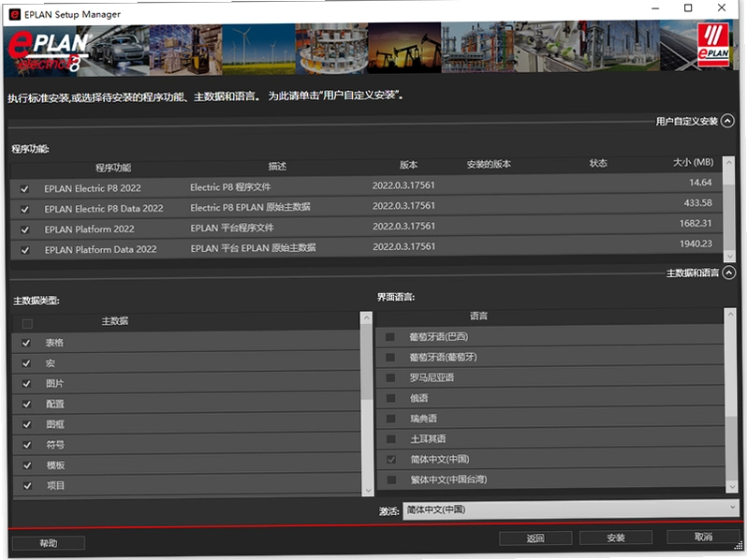
Task: Check the 瑞典语 language checkbox
Action: click(390, 419)
